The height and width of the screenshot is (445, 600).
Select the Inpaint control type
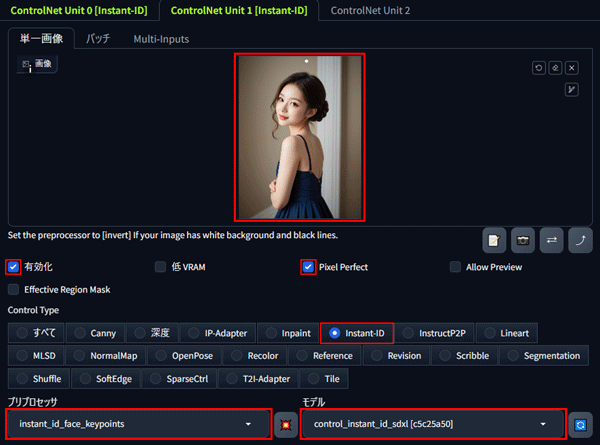pyautogui.click(x=289, y=333)
